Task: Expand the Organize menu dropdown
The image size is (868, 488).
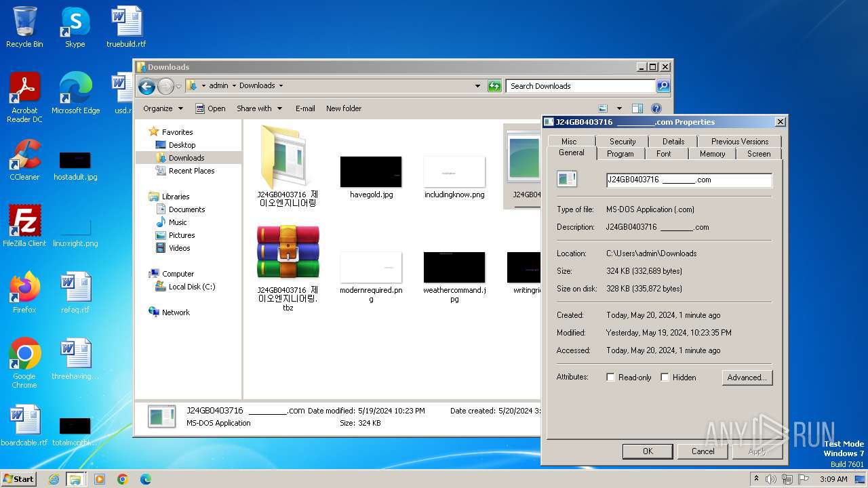Action: (x=163, y=108)
